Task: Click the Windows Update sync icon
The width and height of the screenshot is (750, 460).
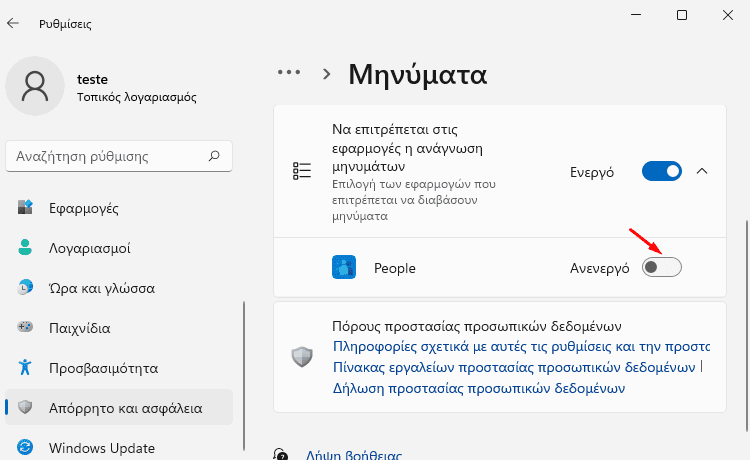Action: tap(25, 448)
